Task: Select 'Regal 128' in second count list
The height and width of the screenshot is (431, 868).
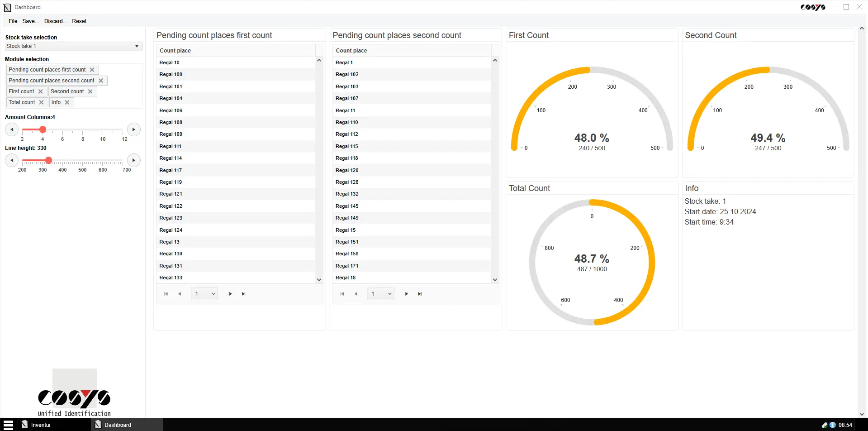Action: pyautogui.click(x=412, y=182)
